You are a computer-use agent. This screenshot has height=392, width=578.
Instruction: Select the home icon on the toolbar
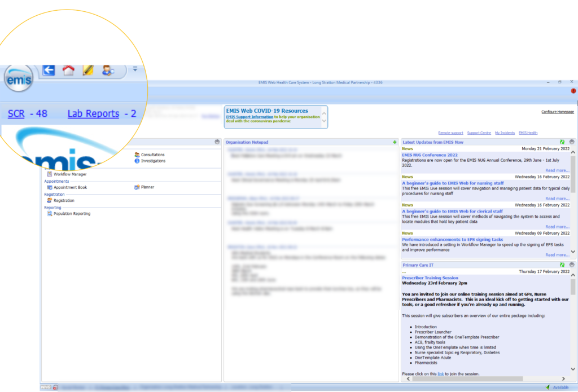[68, 69]
